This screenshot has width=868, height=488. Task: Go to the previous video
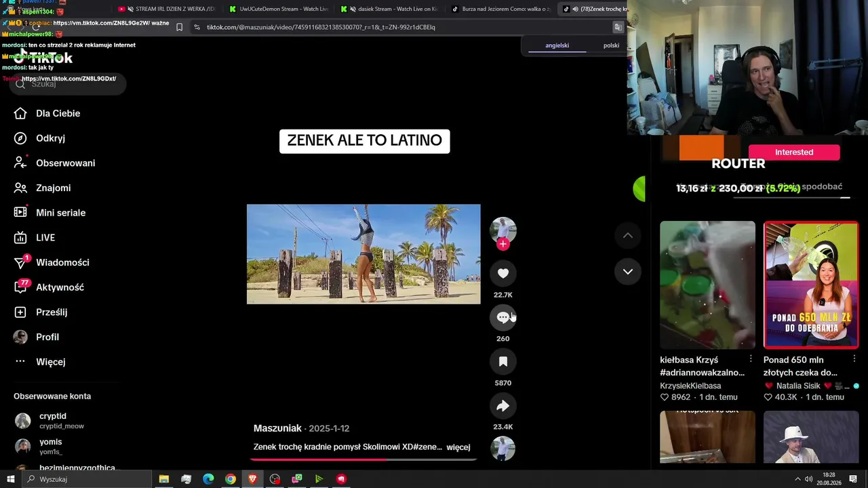coord(628,236)
